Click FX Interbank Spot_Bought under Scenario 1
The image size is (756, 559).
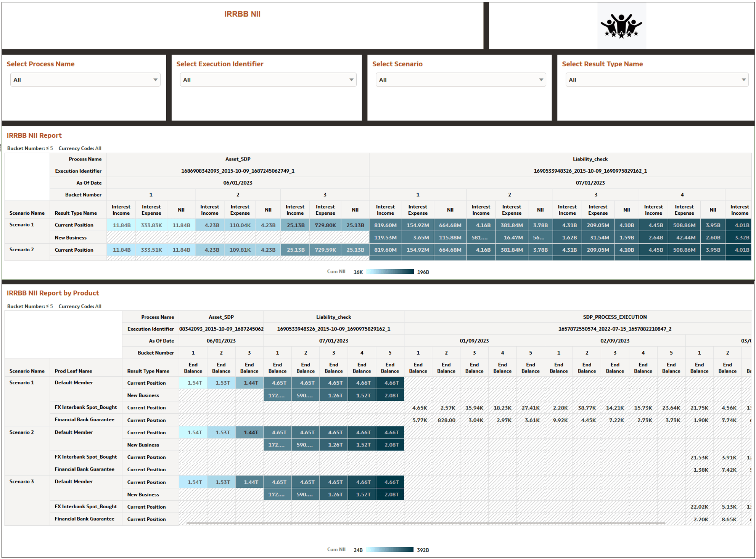[x=85, y=407]
